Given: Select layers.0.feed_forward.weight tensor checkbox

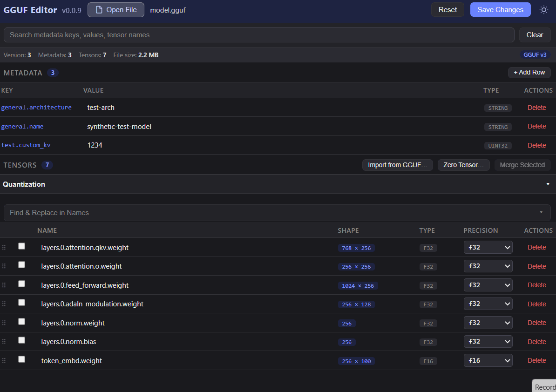Looking at the screenshot, I should click(x=21, y=284).
